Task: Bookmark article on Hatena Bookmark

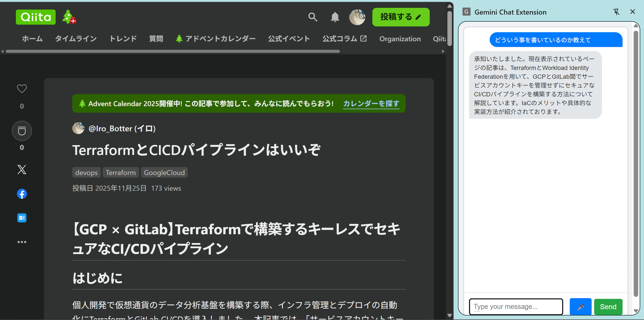Action: click(22, 218)
